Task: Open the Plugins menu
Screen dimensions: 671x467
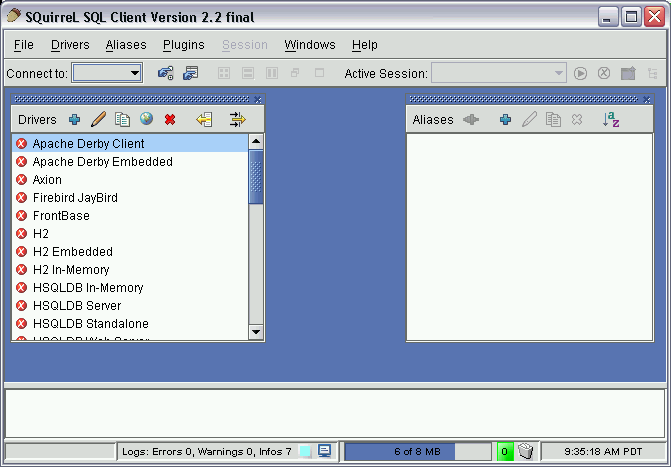Action: (x=184, y=45)
